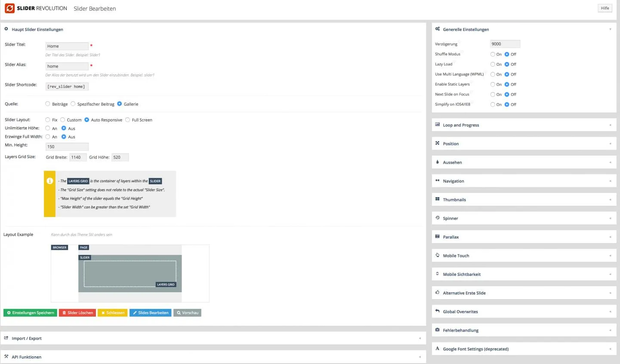
Task: Click the Slider Revolution logo icon
Action: (9, 8)
